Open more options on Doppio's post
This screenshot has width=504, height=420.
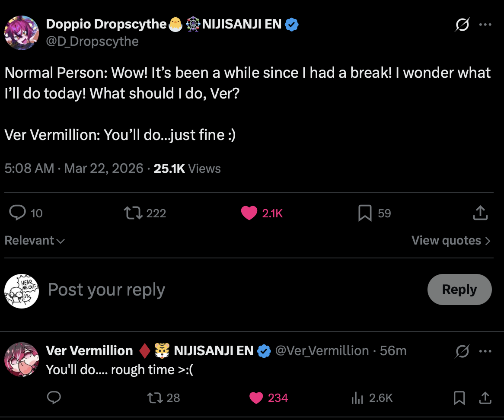[x=485, y=25]
